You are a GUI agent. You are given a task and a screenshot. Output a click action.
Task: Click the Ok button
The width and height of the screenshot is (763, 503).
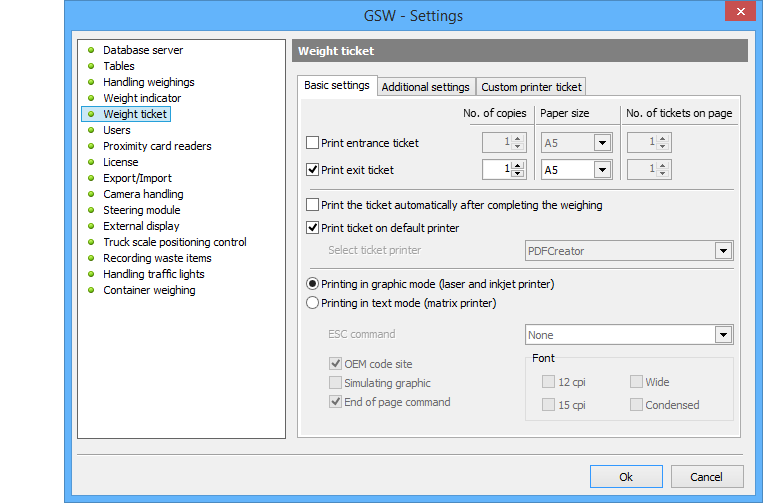point(626,477)
